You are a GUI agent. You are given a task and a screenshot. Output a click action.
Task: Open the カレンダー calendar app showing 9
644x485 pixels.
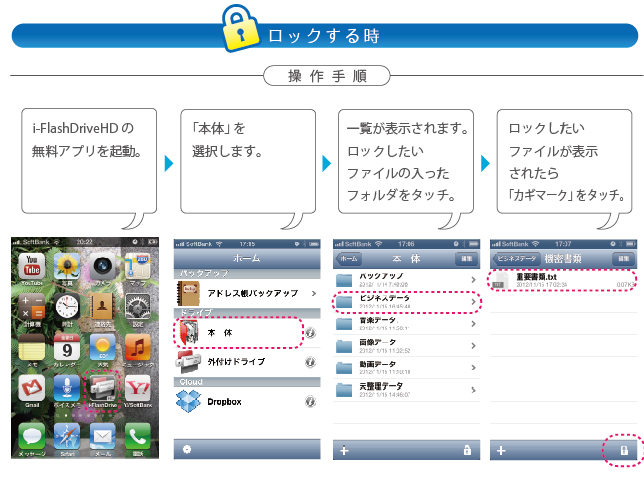tap(67, 347)
